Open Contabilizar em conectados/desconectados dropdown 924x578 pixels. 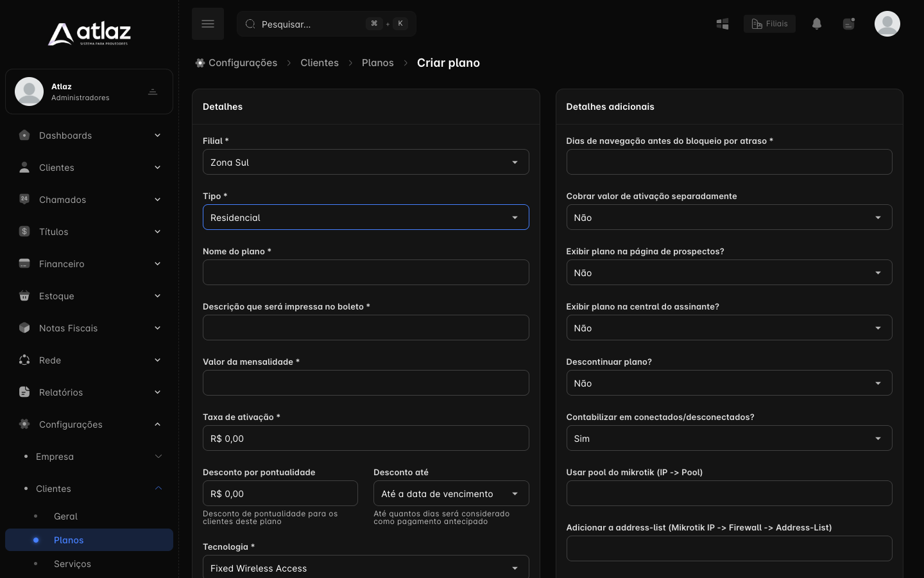click(x=729, y=438)
